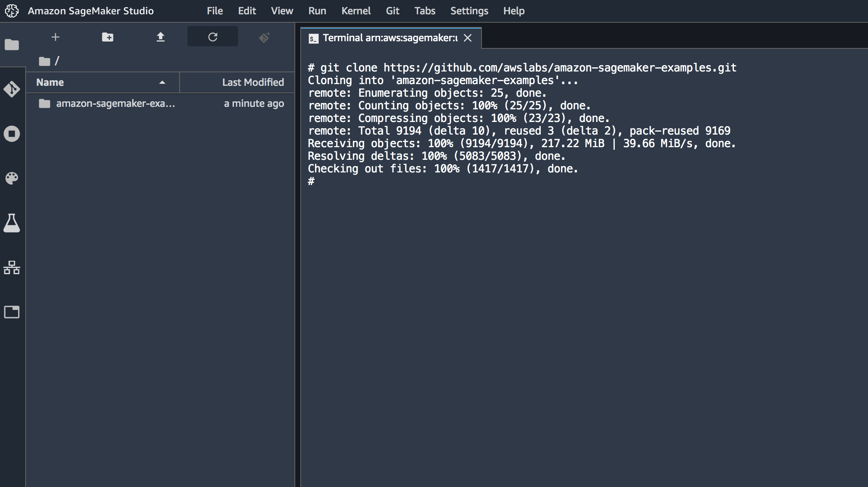868x487 pixels.
Task: Open the File menu
Action: coord(214,11)
